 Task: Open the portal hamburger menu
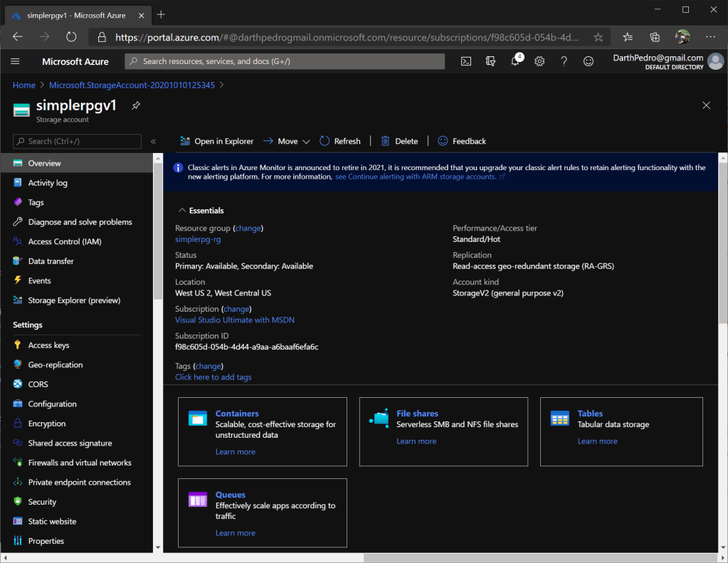(16, 61)
